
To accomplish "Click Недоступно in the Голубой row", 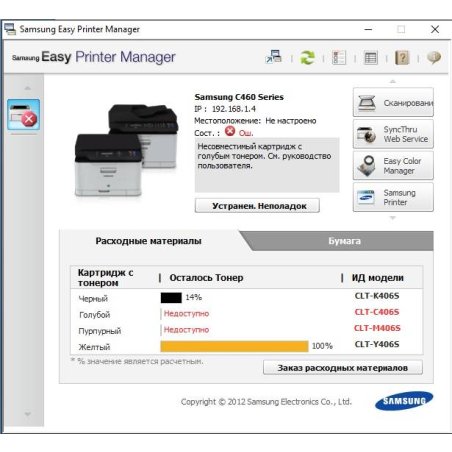I will [186, 314].
